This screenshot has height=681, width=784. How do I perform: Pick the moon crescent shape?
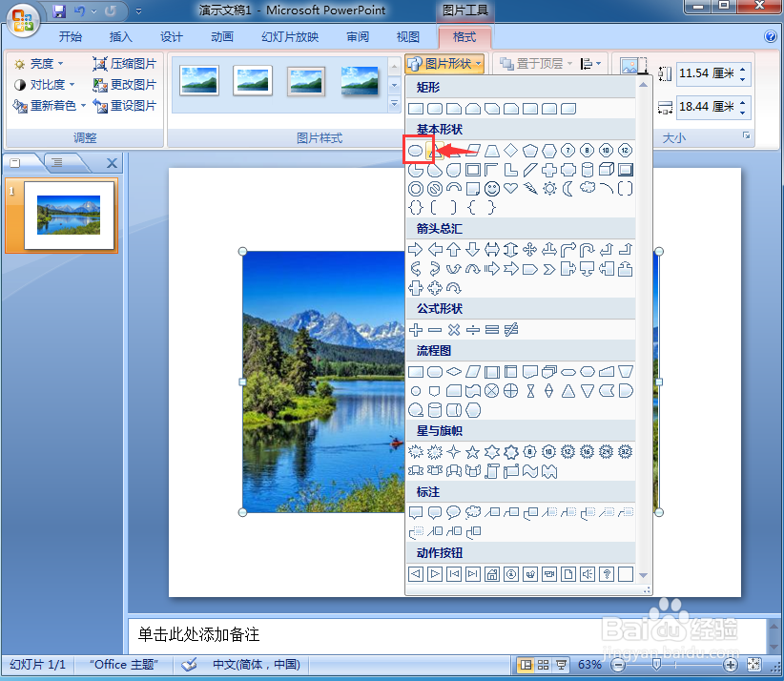568,189
